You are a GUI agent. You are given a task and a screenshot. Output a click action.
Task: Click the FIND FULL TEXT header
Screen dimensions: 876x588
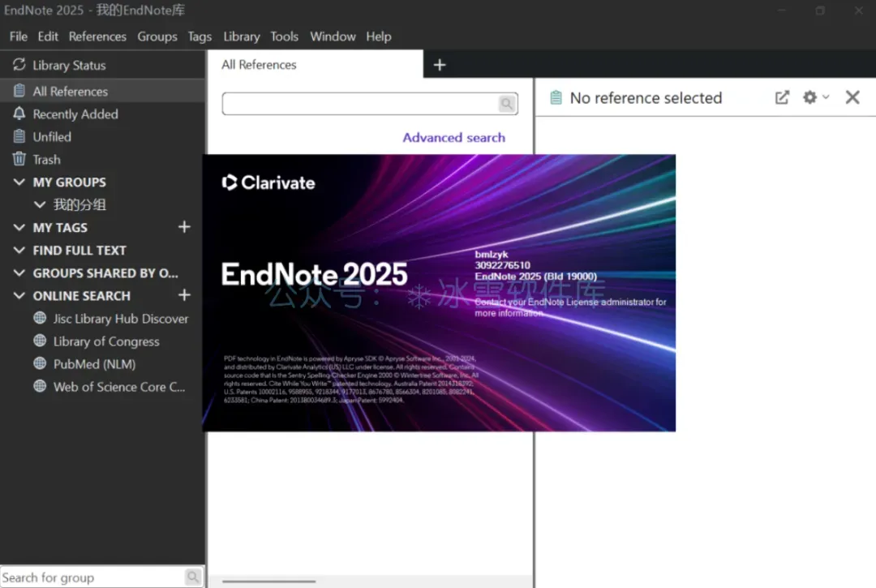(x=79, y=250)
